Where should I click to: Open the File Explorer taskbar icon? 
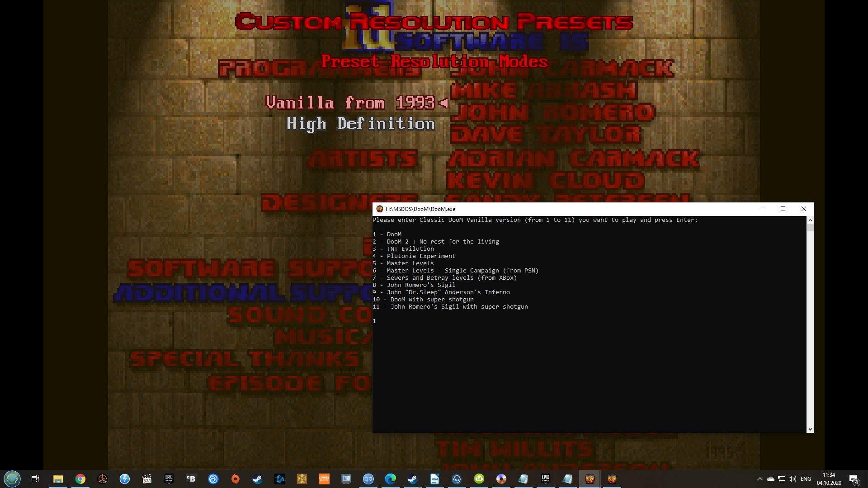(x=58, y=479)
